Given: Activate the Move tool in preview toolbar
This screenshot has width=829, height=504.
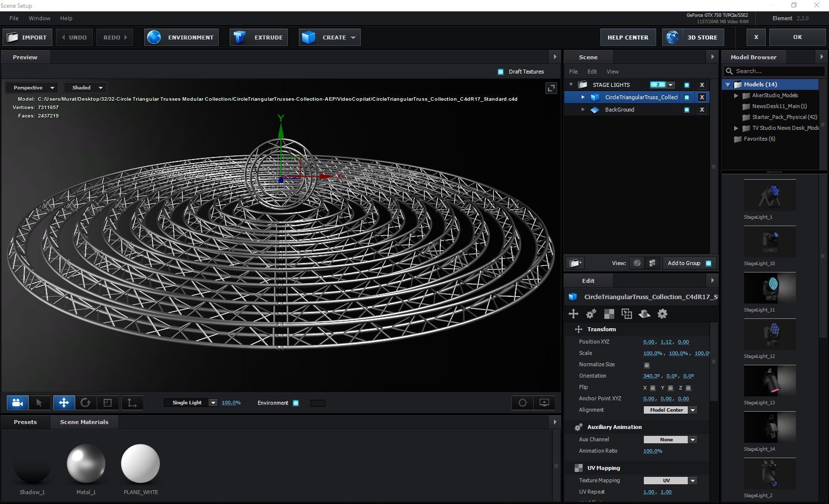Looking at the screenshot, I should tap(64, 403).
